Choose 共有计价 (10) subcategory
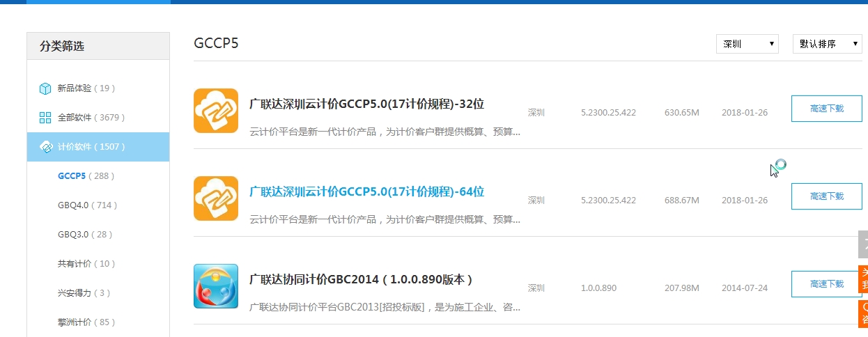Viewport: 868px width, 337px height. (86, 264)
